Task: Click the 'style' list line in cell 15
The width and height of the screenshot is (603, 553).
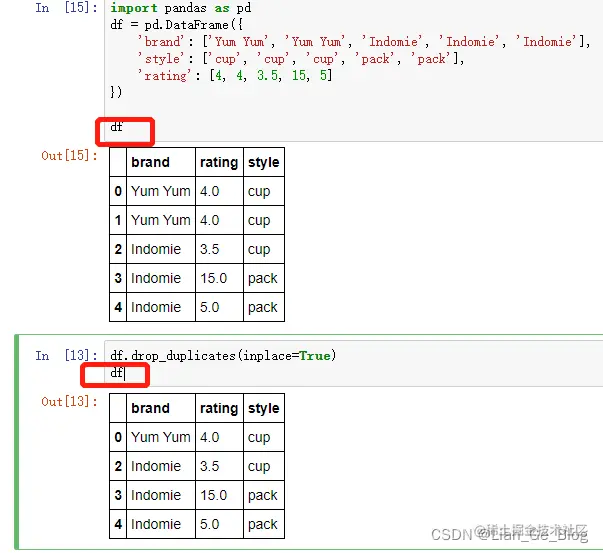Action: (301, 59)
